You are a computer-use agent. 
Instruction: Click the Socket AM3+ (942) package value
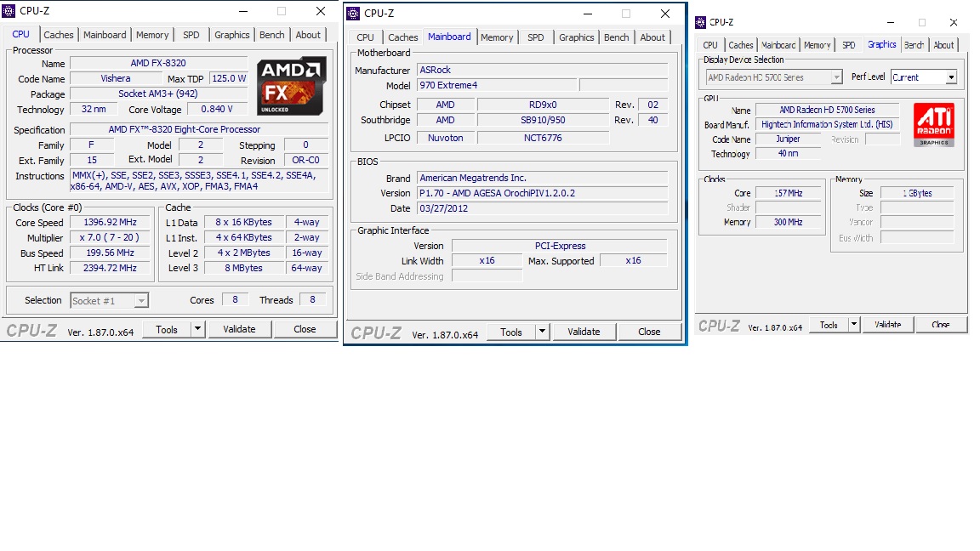(158, 94)
